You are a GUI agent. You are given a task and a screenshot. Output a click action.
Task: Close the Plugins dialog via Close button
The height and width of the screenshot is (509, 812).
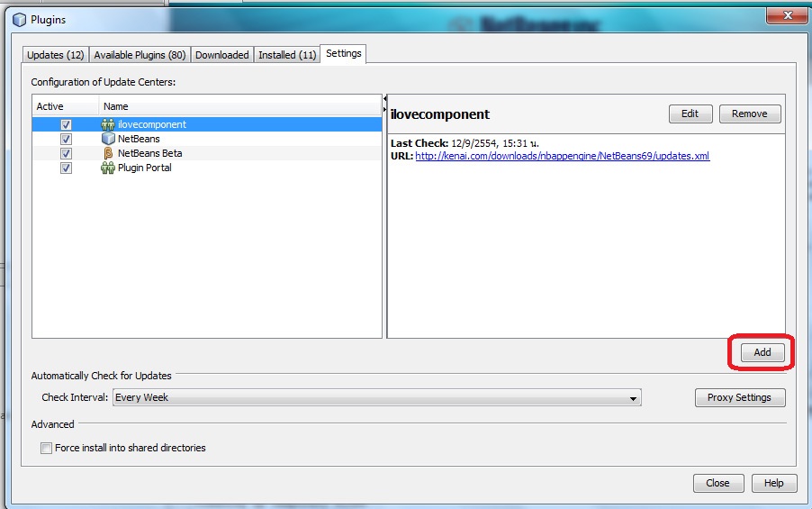(x=718, y=483)
